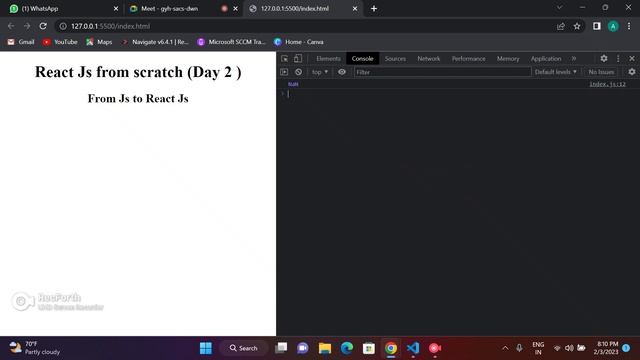Switch to the Console tab
640x360 pixels.
(362, 58)
